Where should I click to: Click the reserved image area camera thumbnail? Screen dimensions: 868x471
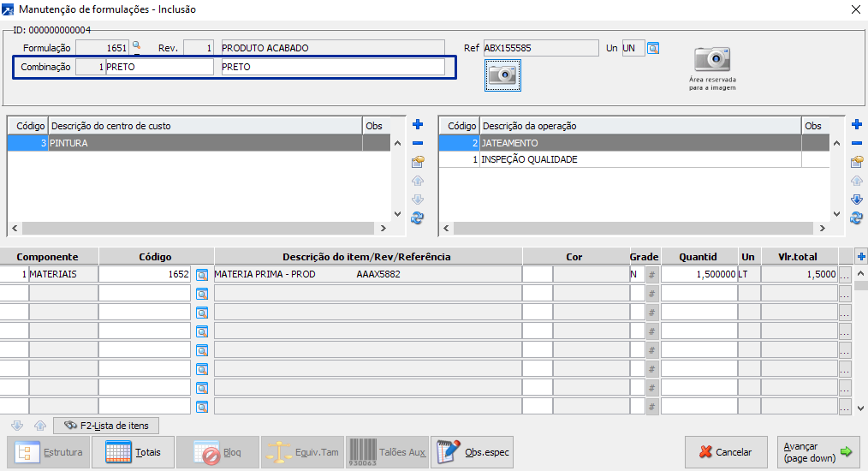(712, 59)
